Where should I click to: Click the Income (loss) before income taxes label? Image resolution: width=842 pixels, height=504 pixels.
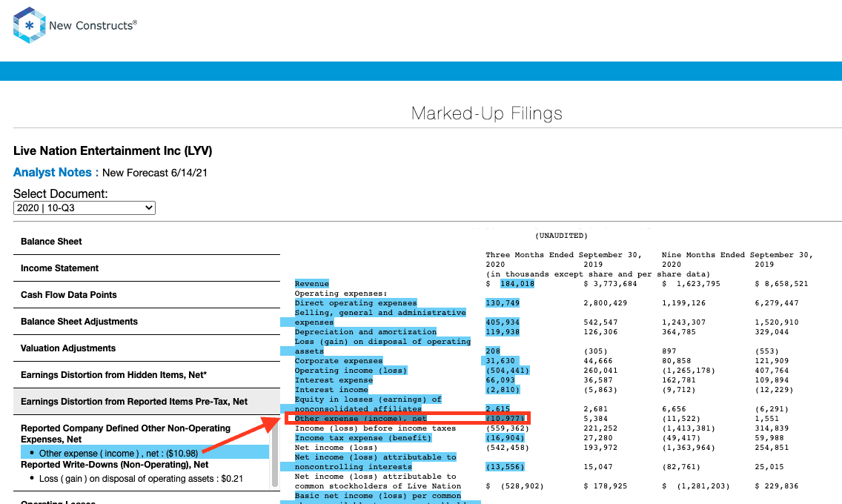(375, 428)
